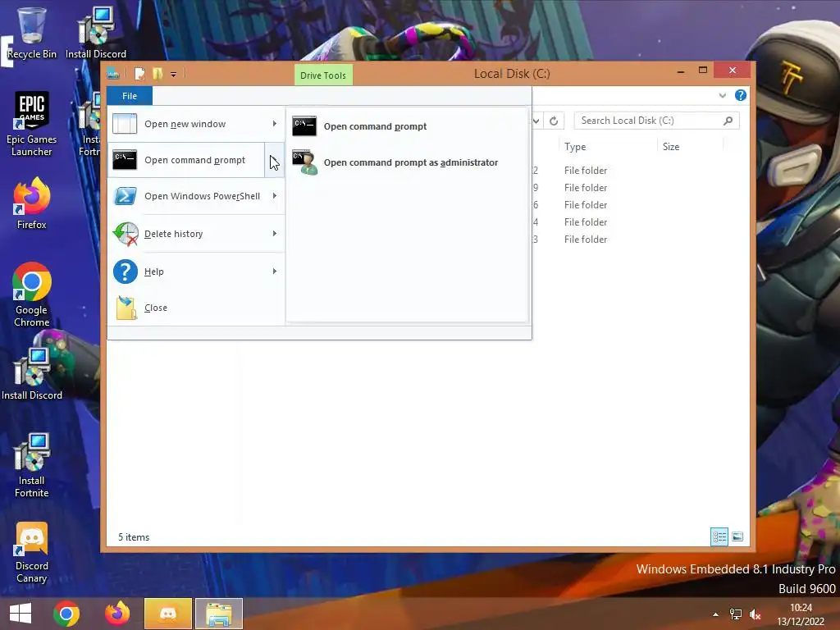Open Explorer help question mark button
Screen dimensions: 840x630
pos(741,95)
